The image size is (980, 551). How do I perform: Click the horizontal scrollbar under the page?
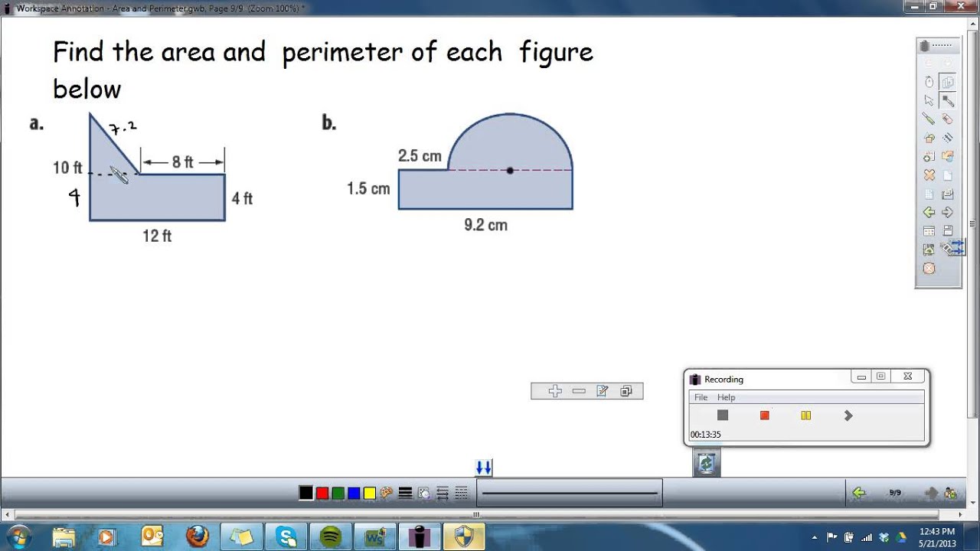click(475, 514)
